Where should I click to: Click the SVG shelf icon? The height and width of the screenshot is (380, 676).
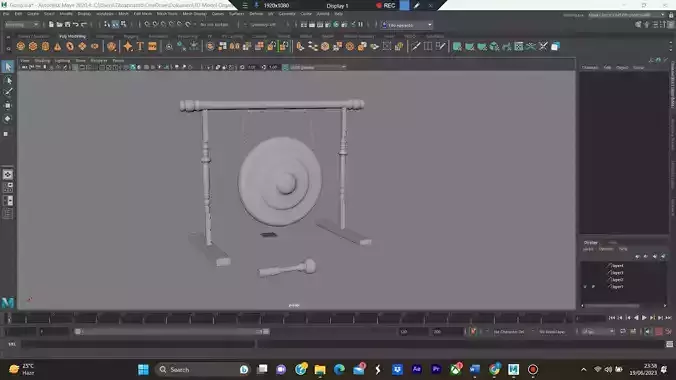click(152, 46)
